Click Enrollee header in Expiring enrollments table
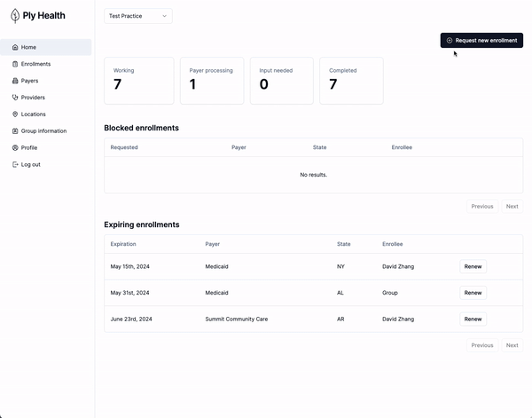Viewport: 532px width, 418px height. click(x=393, y=244)
